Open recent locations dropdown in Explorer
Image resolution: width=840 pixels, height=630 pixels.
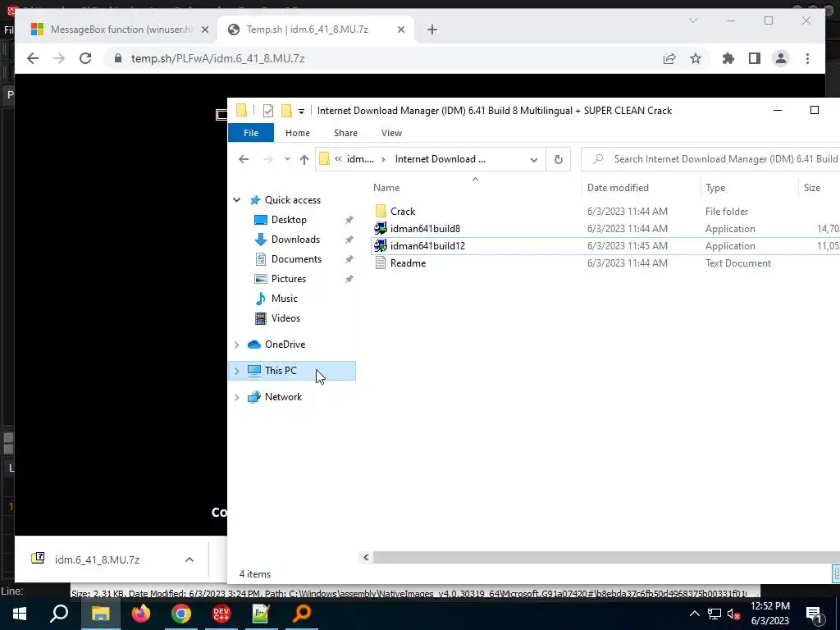coord(288,159)
